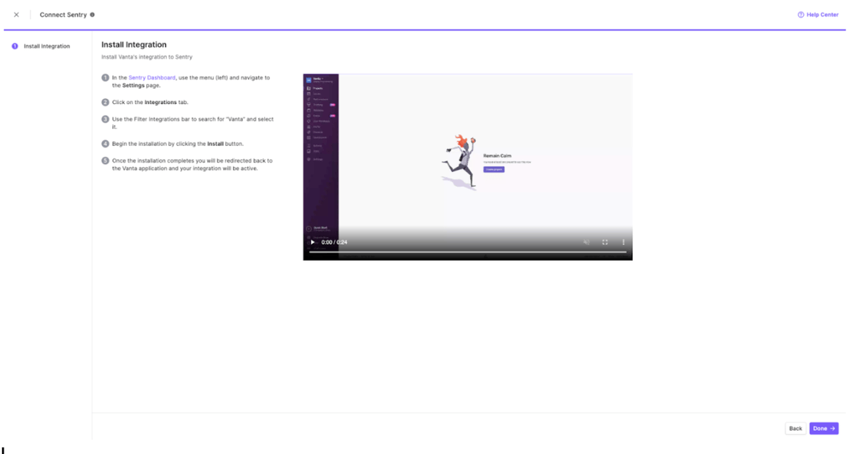The height and width of the screenshot is (454, 868).
Task: Click the video 0:00 / 0:24 timestamp
Action: click(334, 242)
